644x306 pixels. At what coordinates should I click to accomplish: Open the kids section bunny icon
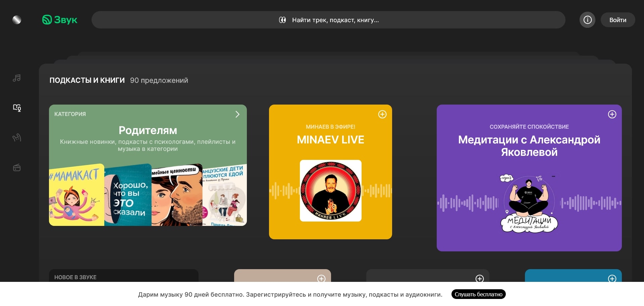click(x=17, y=137)
